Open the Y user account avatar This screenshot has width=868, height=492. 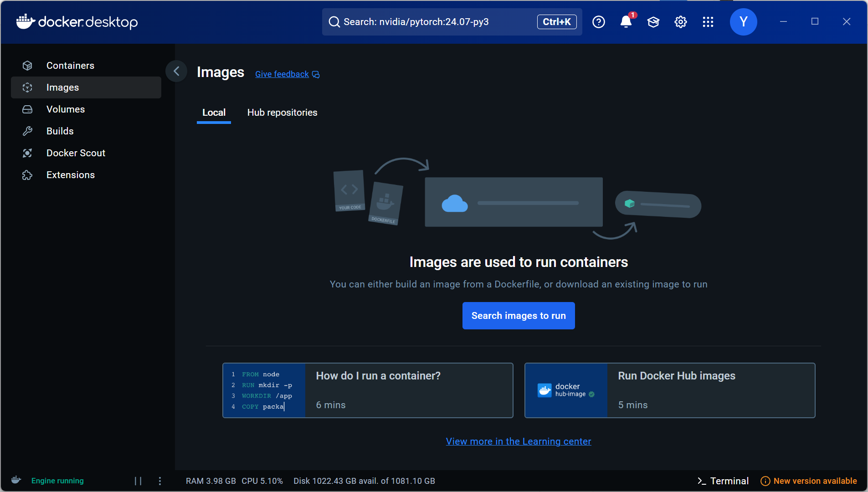coord(743,22)
